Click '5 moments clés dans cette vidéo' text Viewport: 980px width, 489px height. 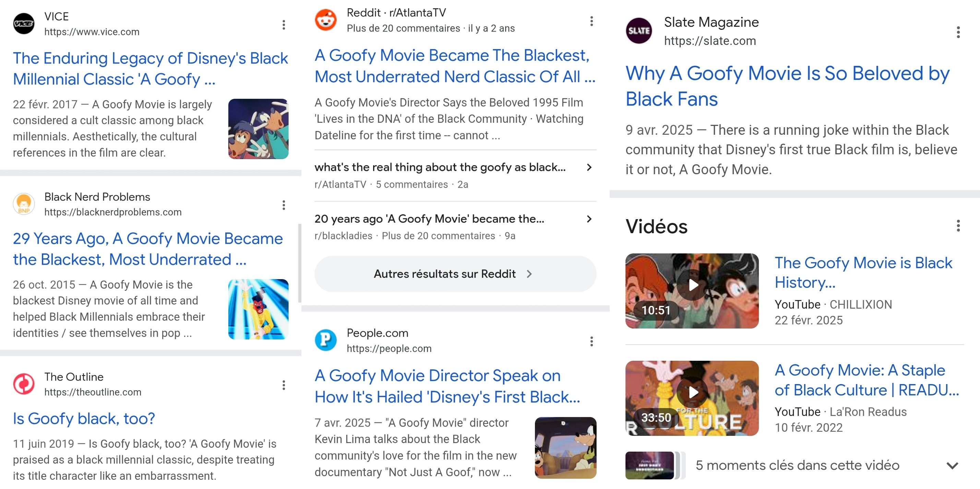click(797, 465)
